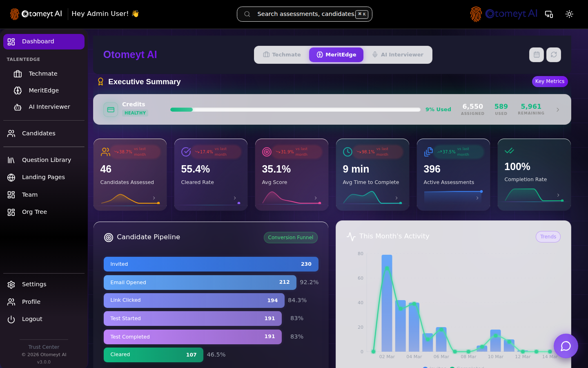This screenshot has width=588, height=368.
Task: Click the Otomeyt AI logo at top left
Action: pos(36,14)
